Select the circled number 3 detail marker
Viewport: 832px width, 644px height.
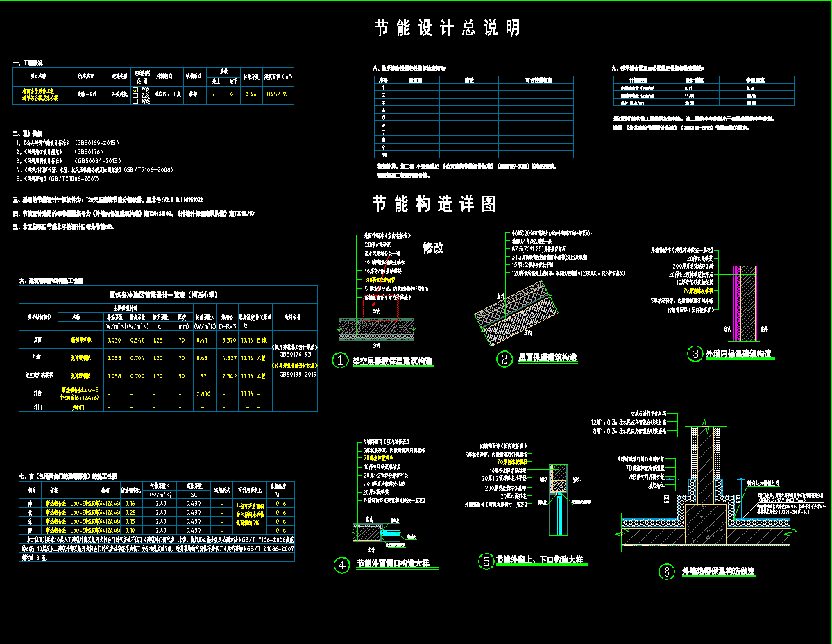695,353
